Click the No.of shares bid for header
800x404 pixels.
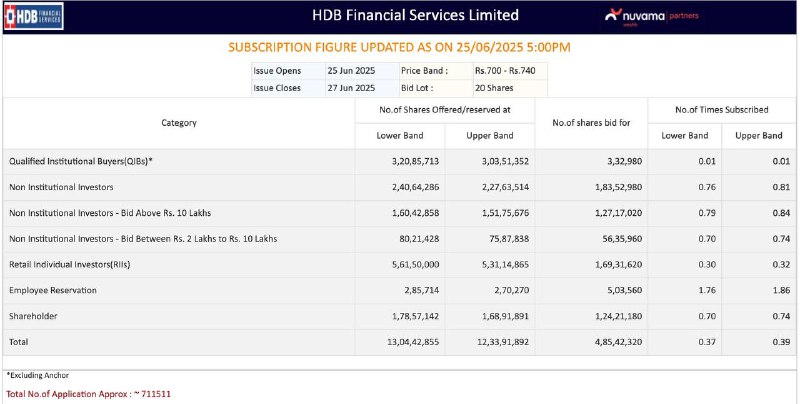(x=591, y=122)
